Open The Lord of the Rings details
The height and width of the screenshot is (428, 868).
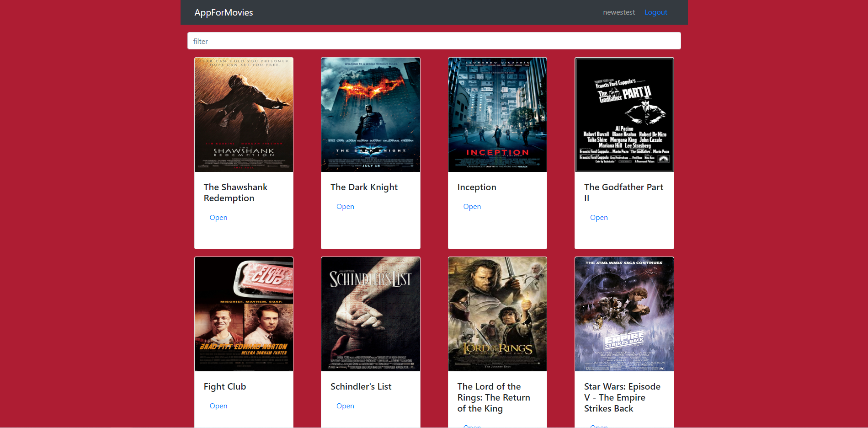(472, 425)
